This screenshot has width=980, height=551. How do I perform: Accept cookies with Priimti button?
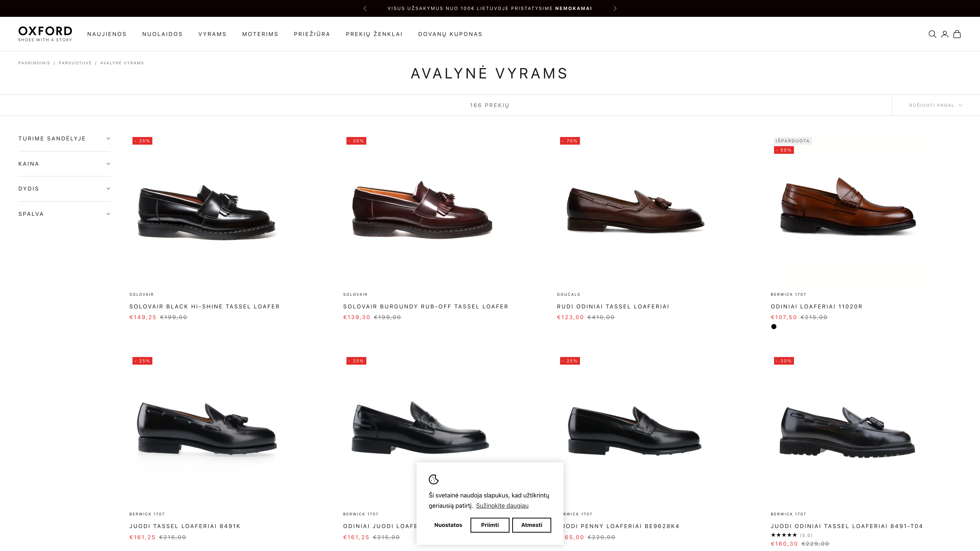490,525
